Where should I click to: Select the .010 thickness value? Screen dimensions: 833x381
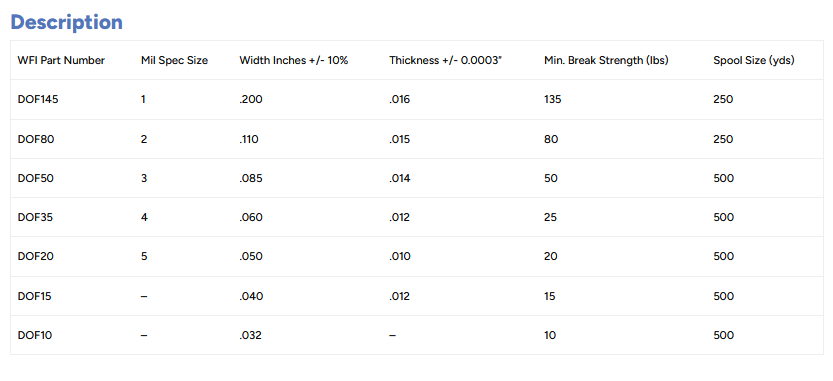click(400, 257)
